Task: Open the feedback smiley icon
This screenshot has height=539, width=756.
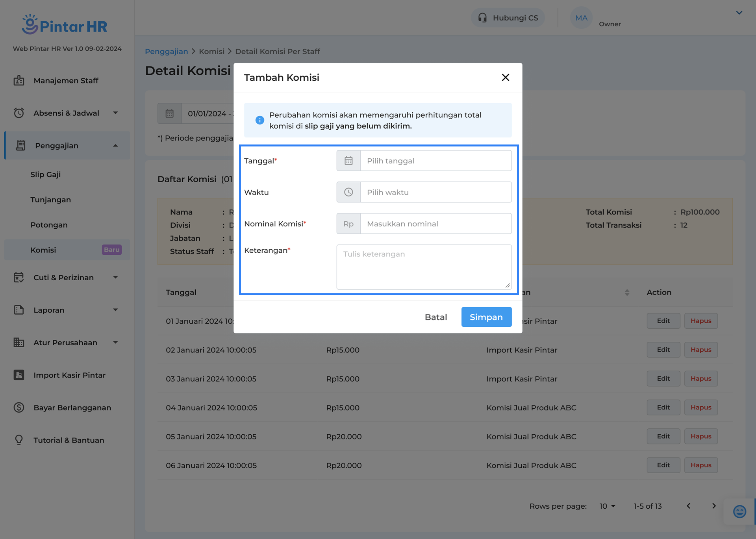Action: click(739, 511)
